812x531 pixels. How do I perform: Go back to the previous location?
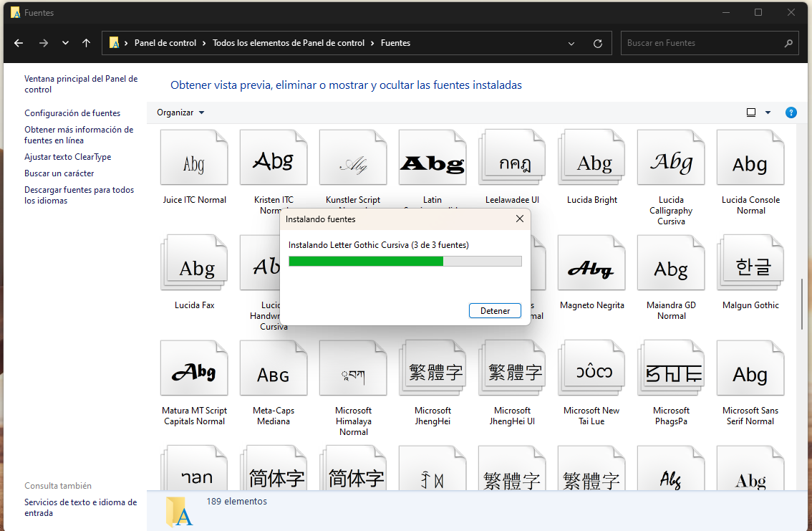click(x=19, y=43)
